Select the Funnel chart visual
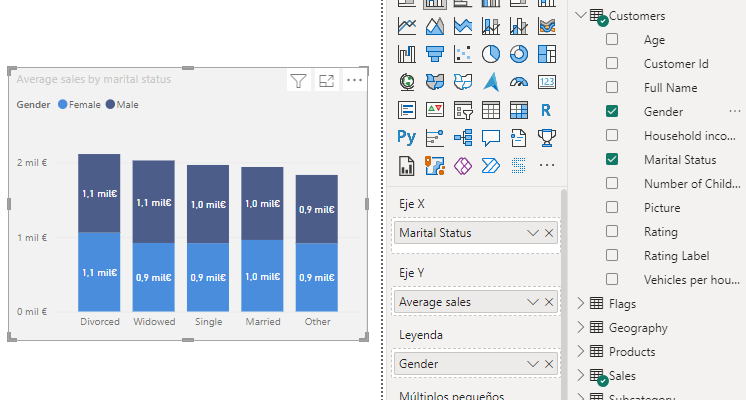 [435, 54]
